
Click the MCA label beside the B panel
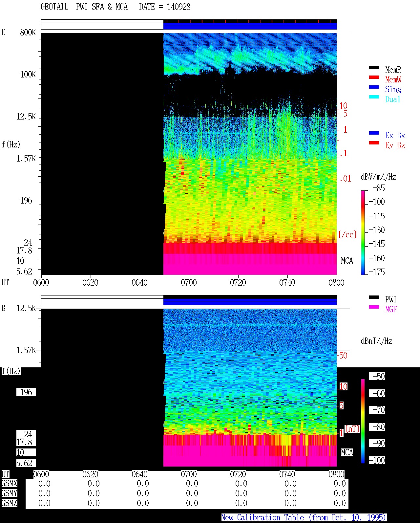click(347, 453)
